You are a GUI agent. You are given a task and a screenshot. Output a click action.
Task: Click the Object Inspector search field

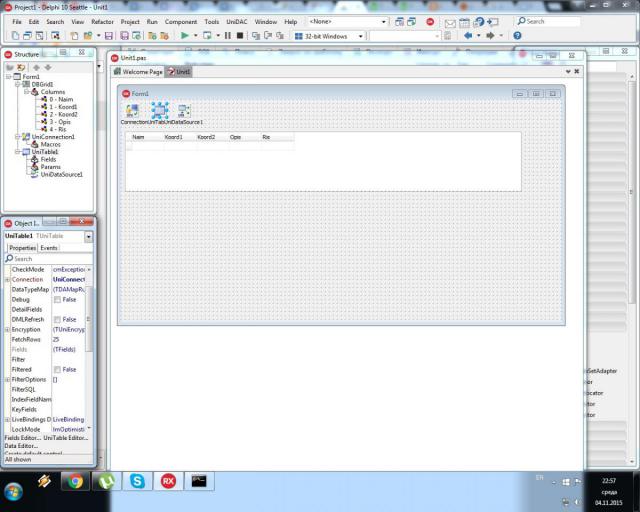coord(49,259)
